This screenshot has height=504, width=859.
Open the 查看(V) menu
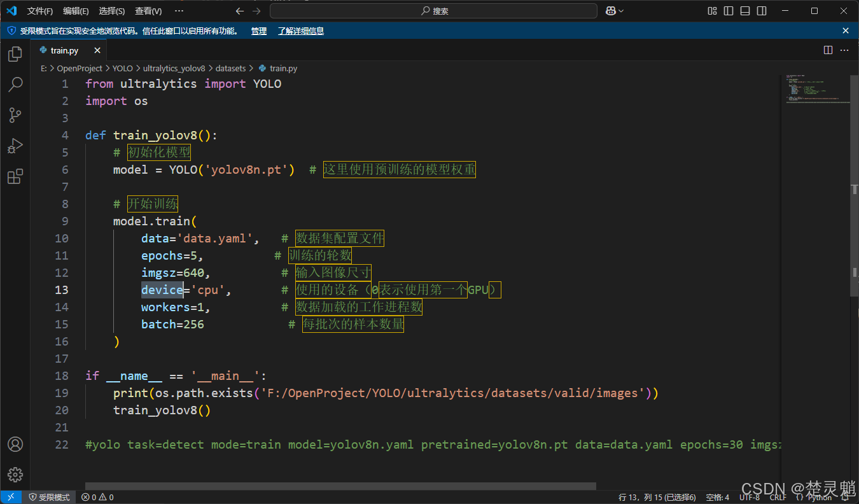coord(148,11)
